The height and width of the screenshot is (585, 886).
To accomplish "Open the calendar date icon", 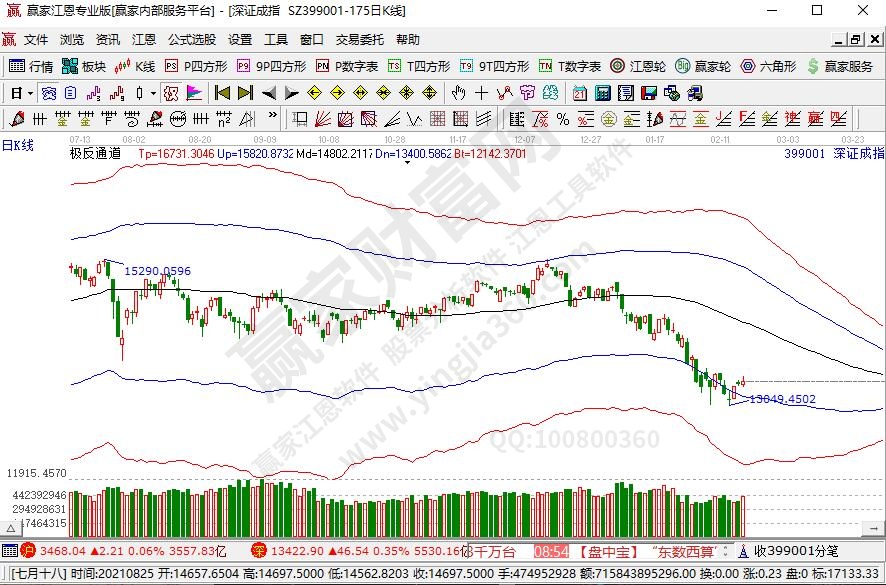I will coord(580,93).
